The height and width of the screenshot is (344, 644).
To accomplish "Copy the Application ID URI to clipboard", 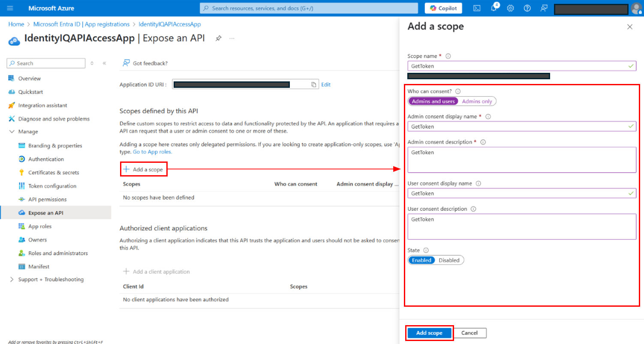I will tap(314, 84).
